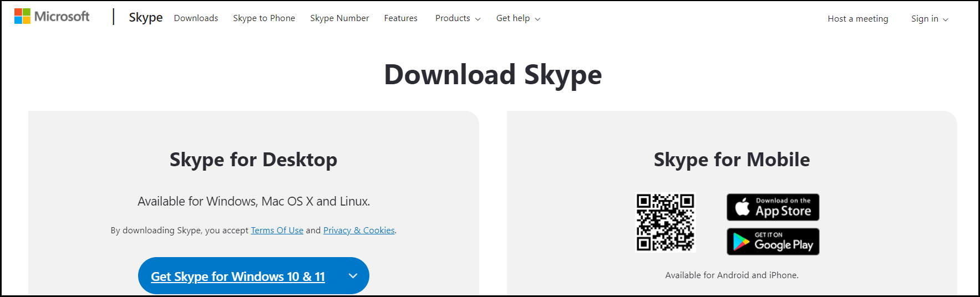The width and height of the screenshot is (980, 297).
Task: Go to the Downloads page
Action: tap(196, 18)
